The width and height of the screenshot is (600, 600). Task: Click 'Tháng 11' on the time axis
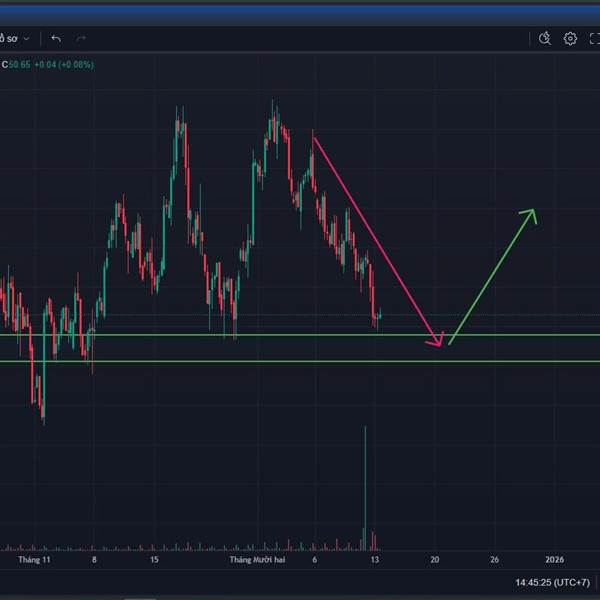pos(34,561)
